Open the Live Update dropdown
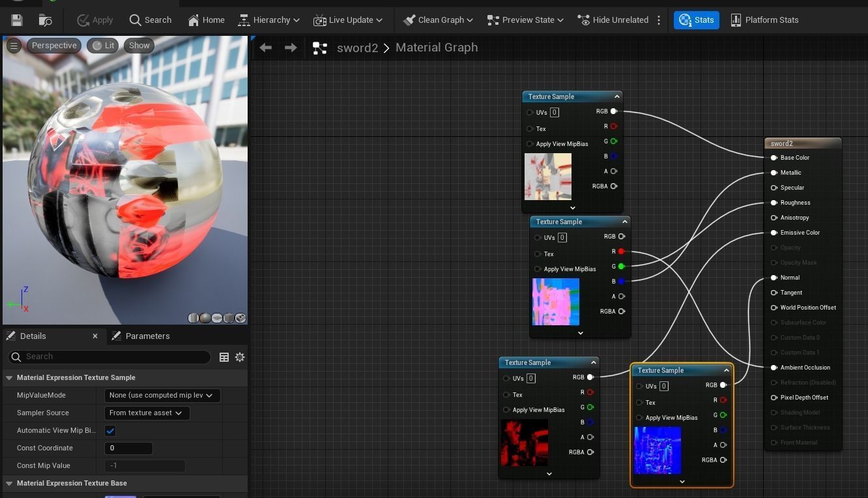This screenshot has height=498, width=868. coord(348,20)
